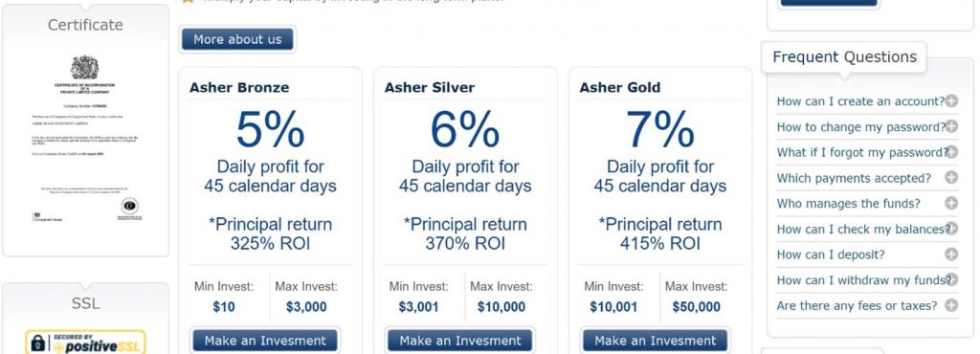Screen dimensions: 980x354
Task: Expand plus icon beside 'How can I check my balances?'
Action: click(x=950, y=229)
